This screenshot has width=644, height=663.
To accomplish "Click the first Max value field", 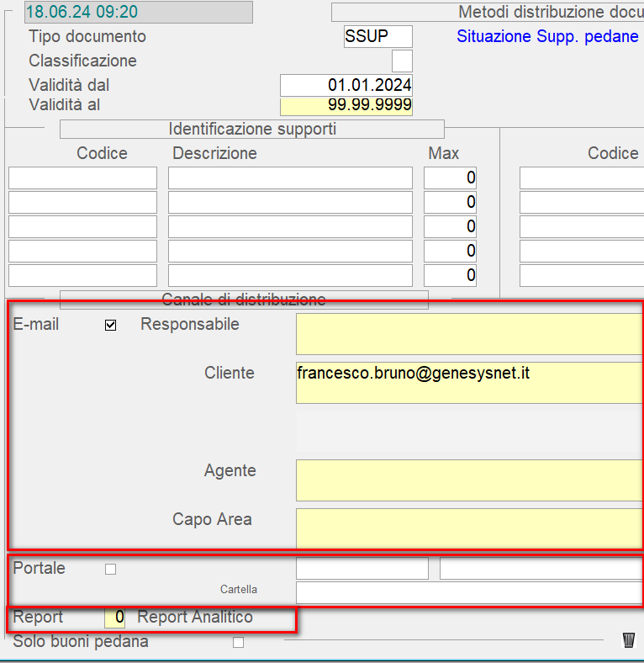I will [450, 178].
